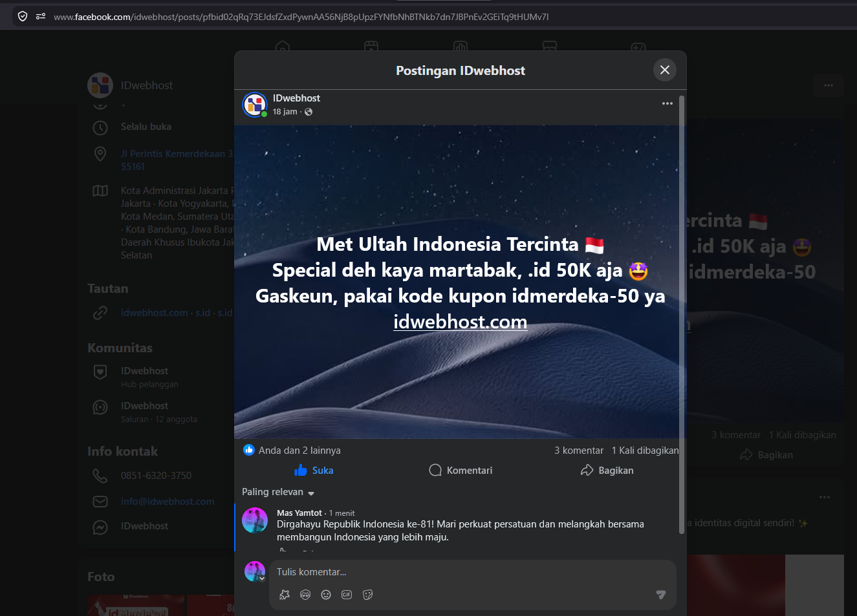Open the three-dots menu on the lower background post
This screenshot has width=857, height=616.
point(825,497)
